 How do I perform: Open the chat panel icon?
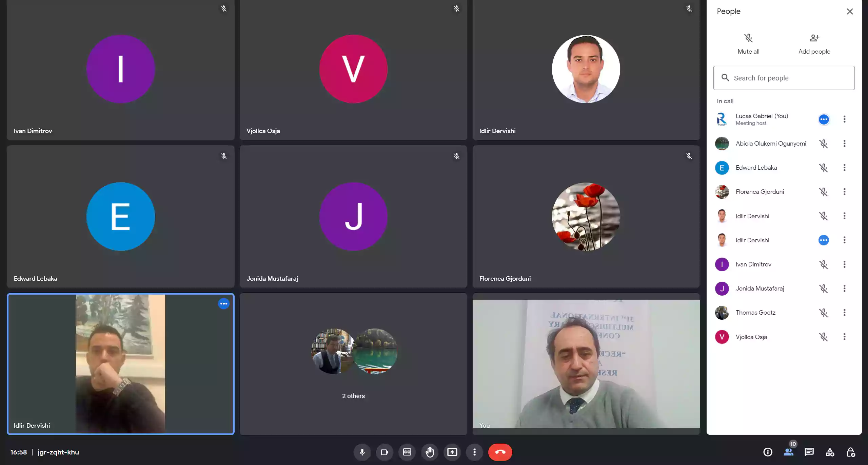pyautogui.click(x=809, y=452)
